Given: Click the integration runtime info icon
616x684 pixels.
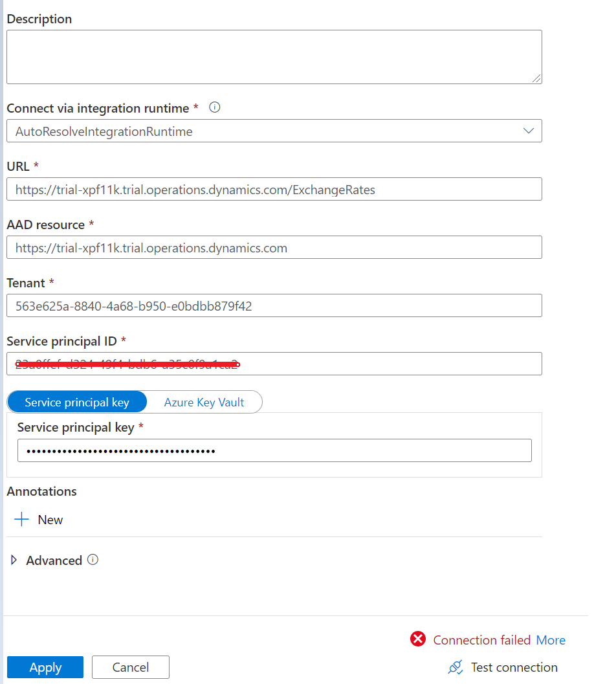Looking at the screenshot, I should 214,107.
